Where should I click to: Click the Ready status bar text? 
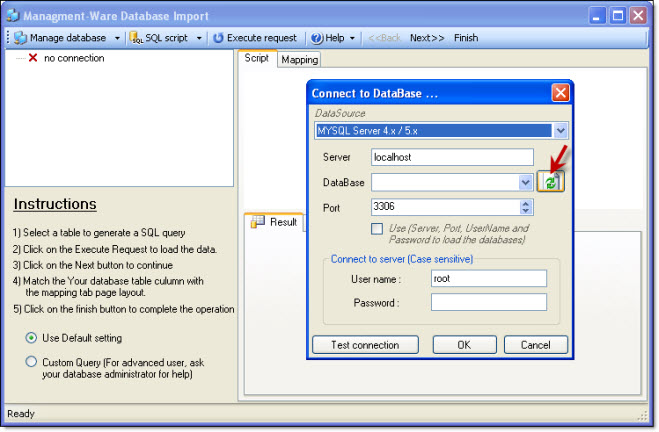21,414
